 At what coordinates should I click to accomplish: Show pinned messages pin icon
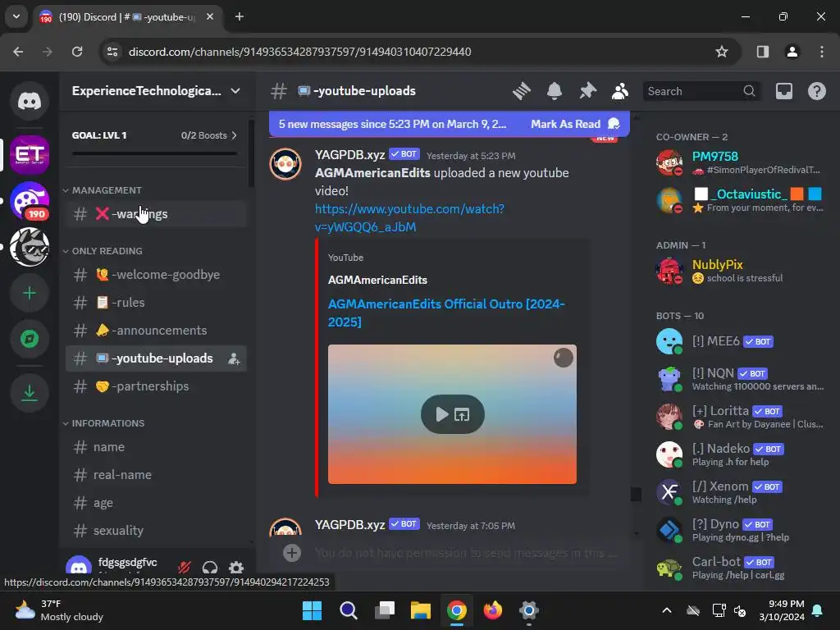(587, 91)
